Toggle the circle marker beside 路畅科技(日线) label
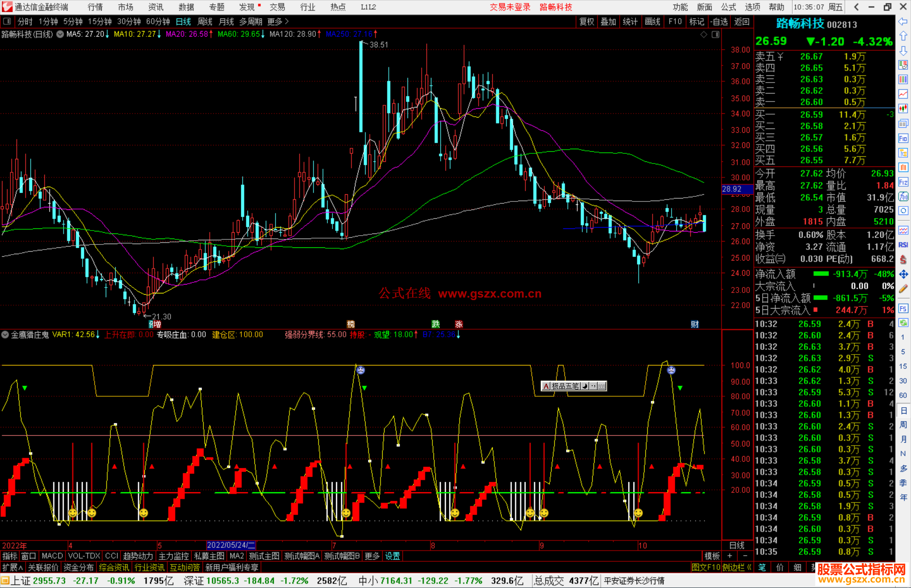911x588 pixels. pyautogui.click(x=60, y=34)
